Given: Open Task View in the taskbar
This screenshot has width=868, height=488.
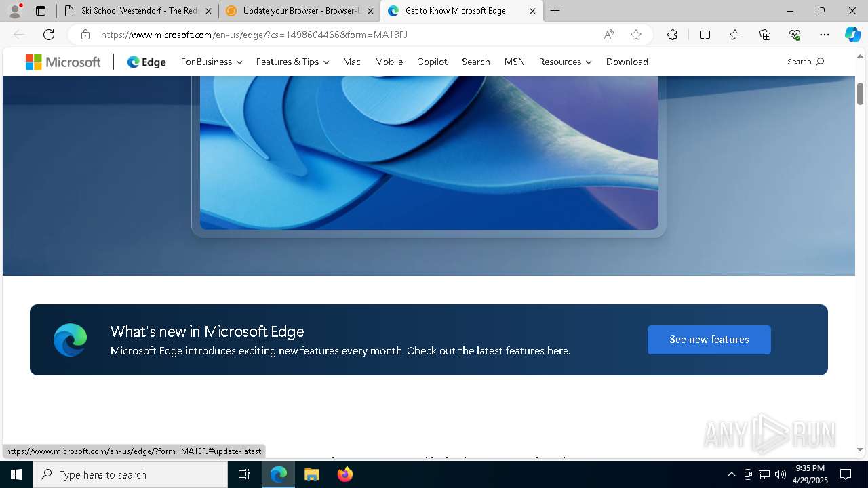Looking at the screenshot, I should [x=244, y=474].
